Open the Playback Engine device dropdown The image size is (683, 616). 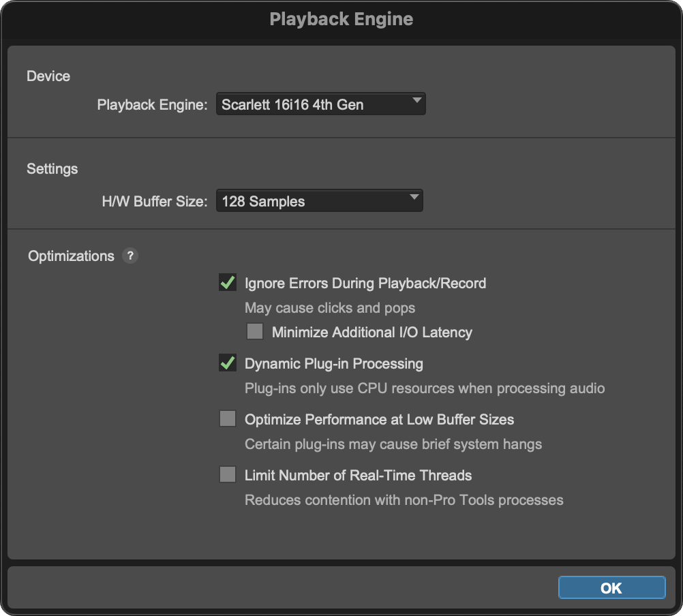(320, 104)
